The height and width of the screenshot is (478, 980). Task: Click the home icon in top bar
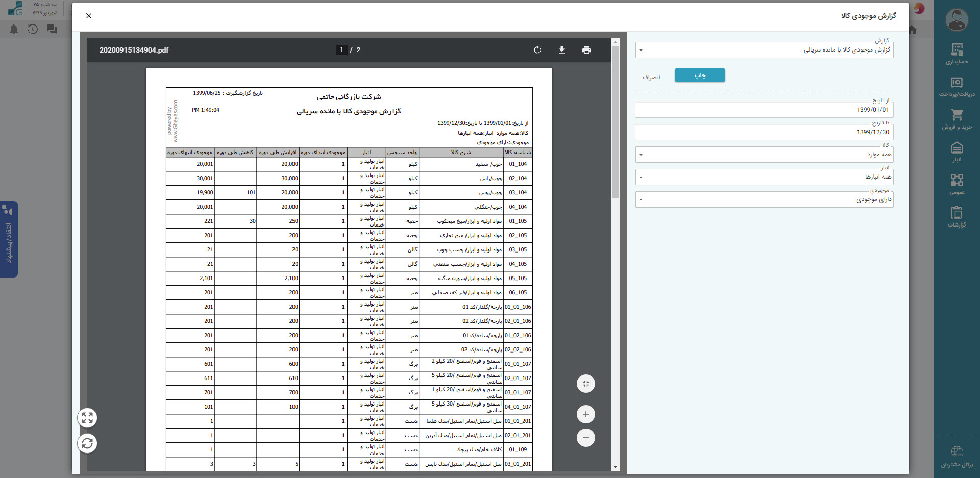[913, 30]
